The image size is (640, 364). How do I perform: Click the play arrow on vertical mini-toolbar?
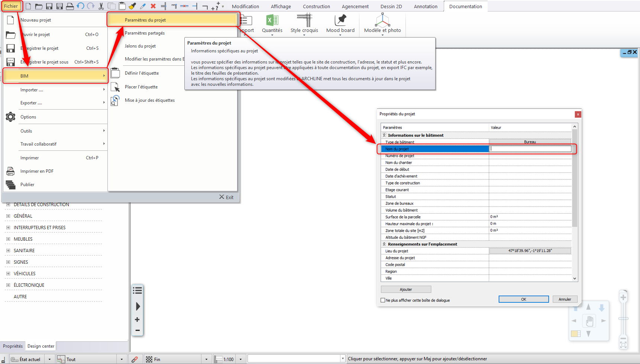(x=138, y=306)
